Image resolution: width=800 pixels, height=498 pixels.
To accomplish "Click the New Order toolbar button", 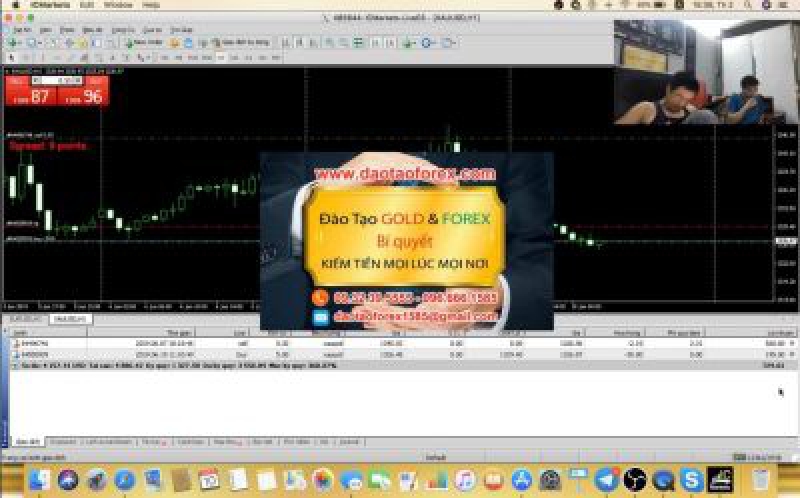I will (x=145, y=42).
